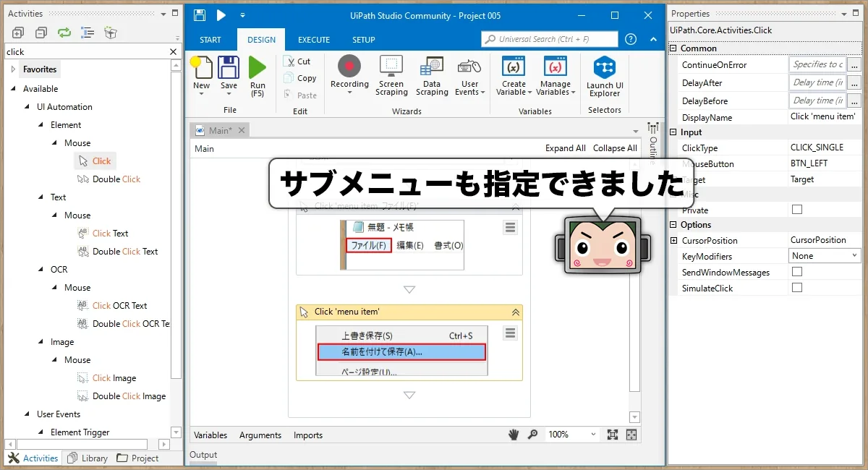The width and height of the screenshot is (868, 470).
Task: Click the save icon in title bar
Action: point(200,15)
